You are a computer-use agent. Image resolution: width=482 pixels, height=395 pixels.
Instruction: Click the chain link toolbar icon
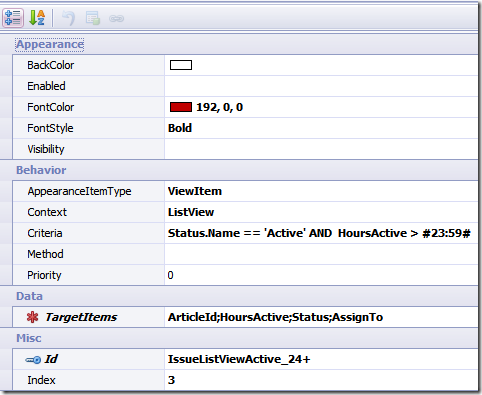coord(117,18)
